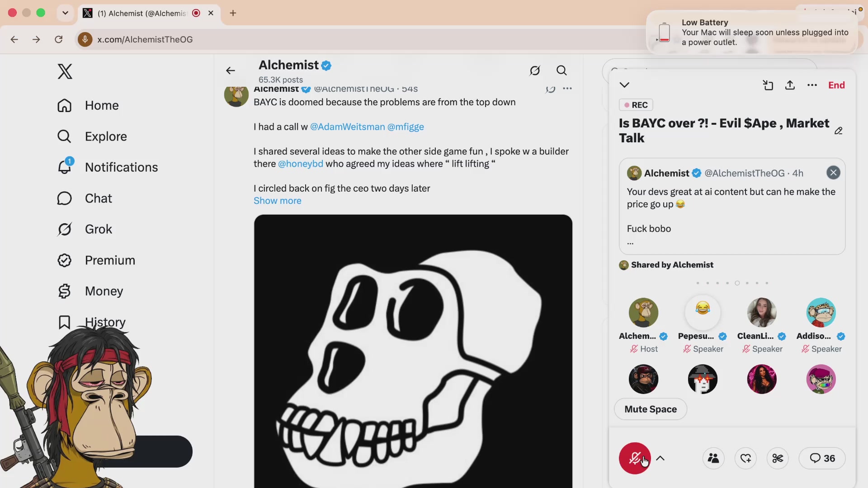Open the 36 comments in the Space

coord(822,458)
